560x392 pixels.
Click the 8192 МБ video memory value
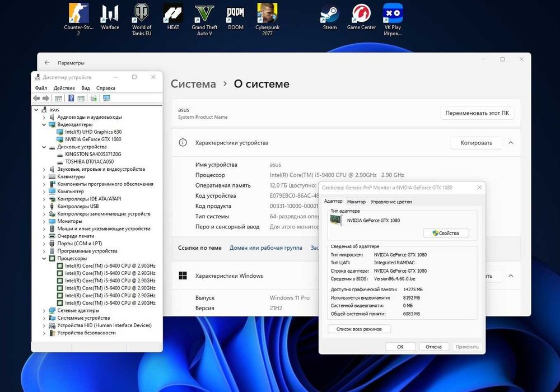pyautogui.click(x=412, y=298)
